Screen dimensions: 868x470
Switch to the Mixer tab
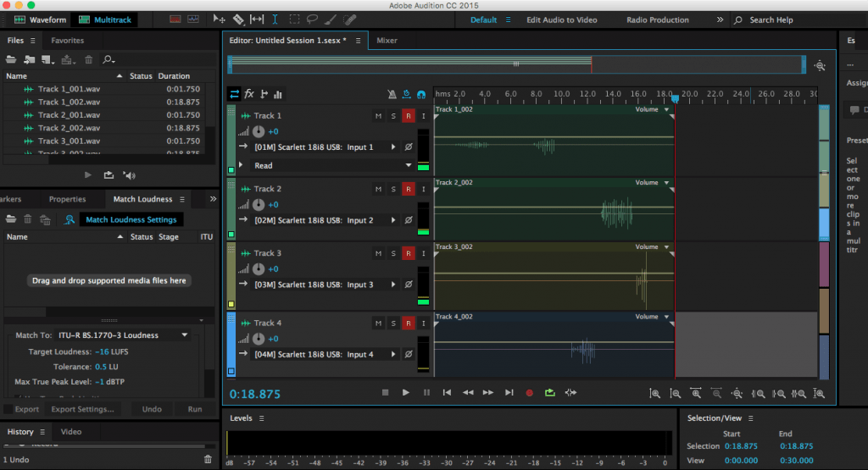(x=387, y=41)
